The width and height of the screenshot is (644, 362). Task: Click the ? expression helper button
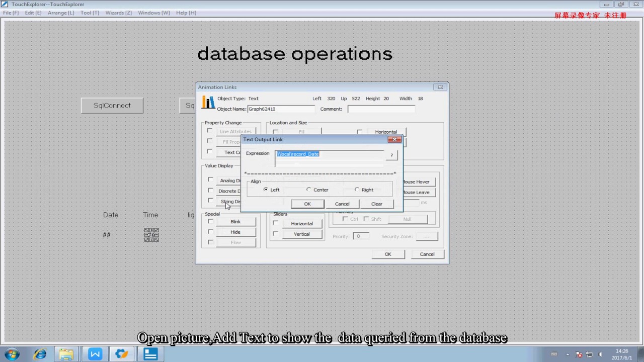pos(391,155)
